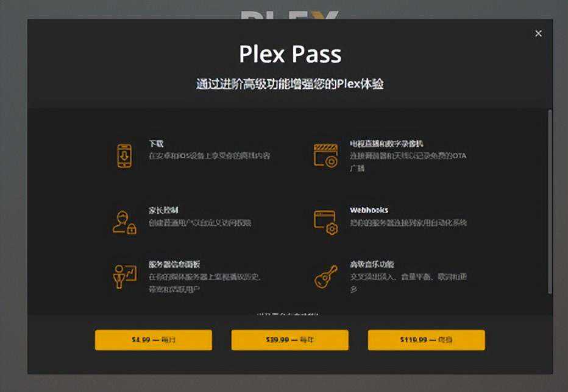Viewport: 568px width, 392px height.
Task: Click the subtitle text under Plex Pass
Action: click(290, 84)
